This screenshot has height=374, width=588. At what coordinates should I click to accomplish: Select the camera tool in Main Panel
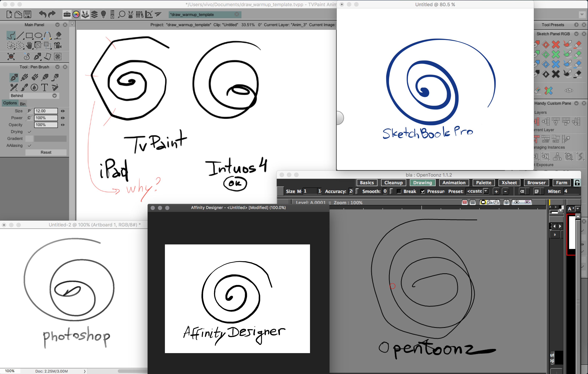pos(58,45)
